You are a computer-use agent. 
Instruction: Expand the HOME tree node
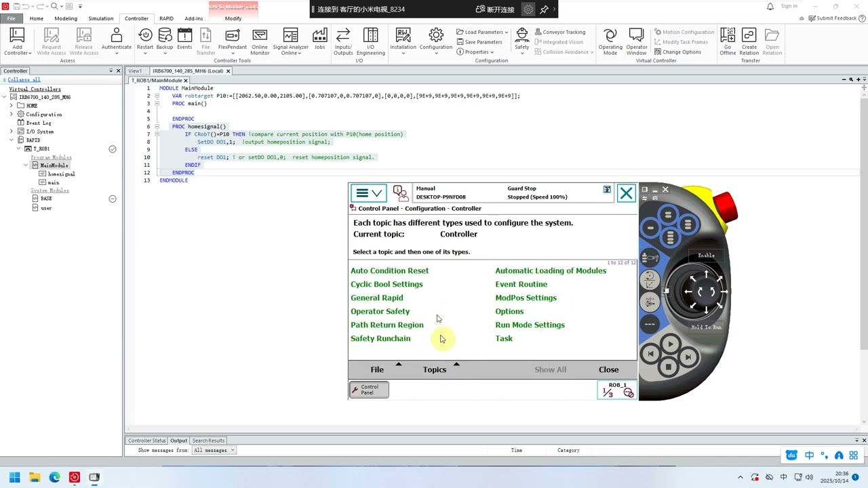(x=12, y=106)
